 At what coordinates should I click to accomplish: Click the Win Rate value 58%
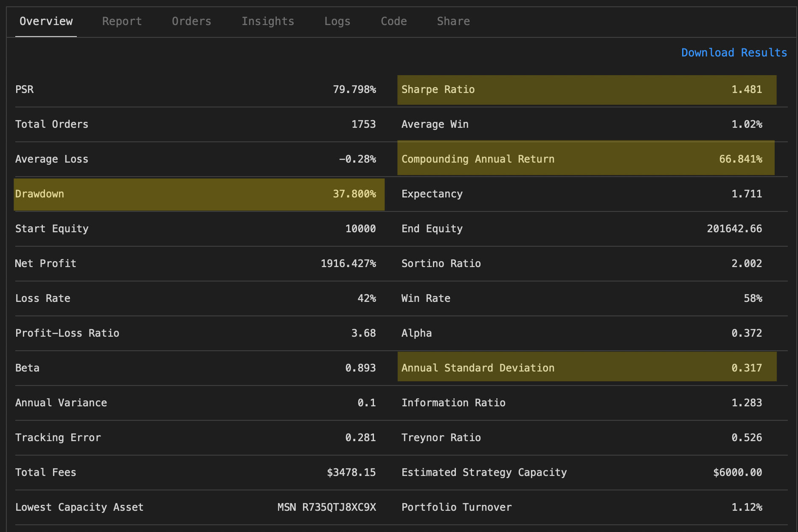pos(753,298)
